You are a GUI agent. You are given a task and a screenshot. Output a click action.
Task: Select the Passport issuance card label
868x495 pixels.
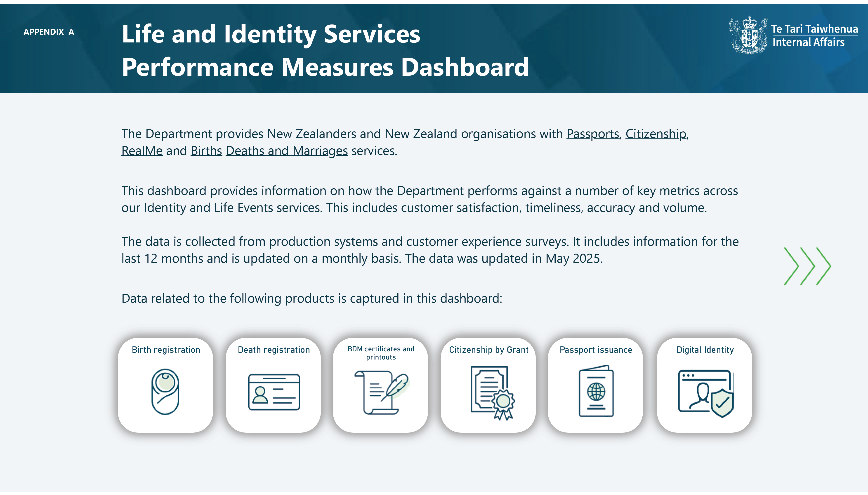(596, 350)
